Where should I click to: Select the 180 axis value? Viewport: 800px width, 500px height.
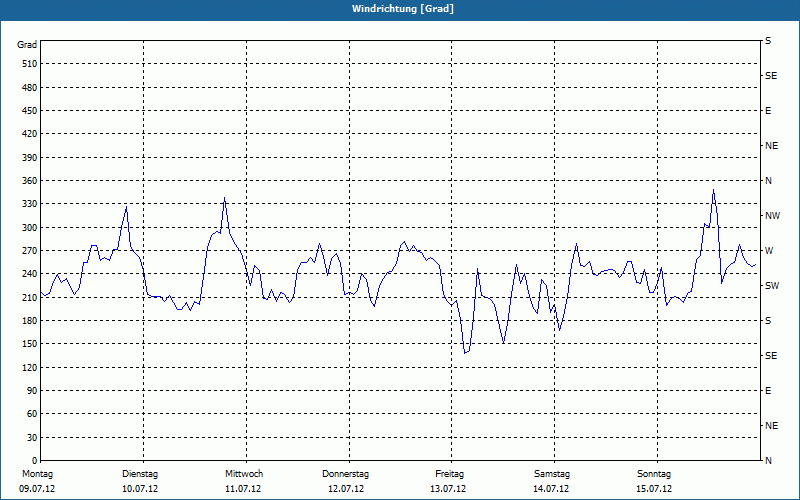[x=30, y=321]
